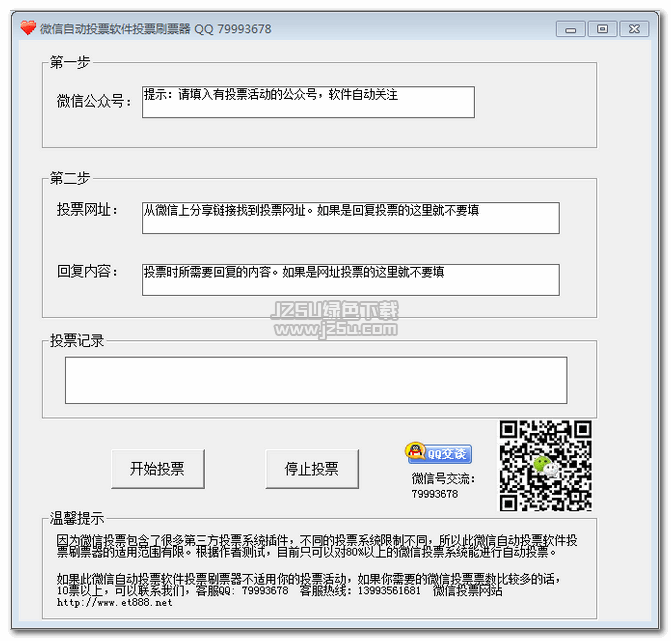Screen dimensions: 671x641
Task: Click the 微信公众号 input field
Action: click(309, 102)
